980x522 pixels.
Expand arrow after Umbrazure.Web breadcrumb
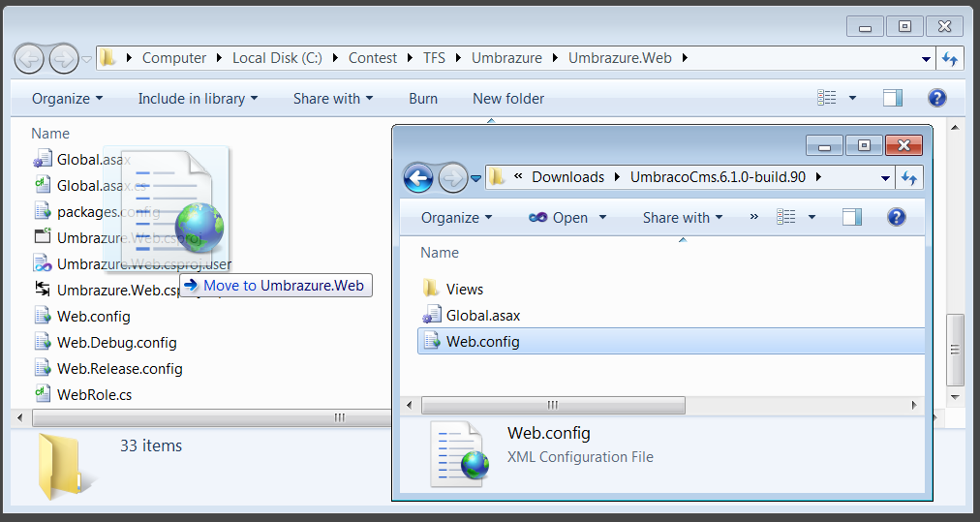pos(685,58)
